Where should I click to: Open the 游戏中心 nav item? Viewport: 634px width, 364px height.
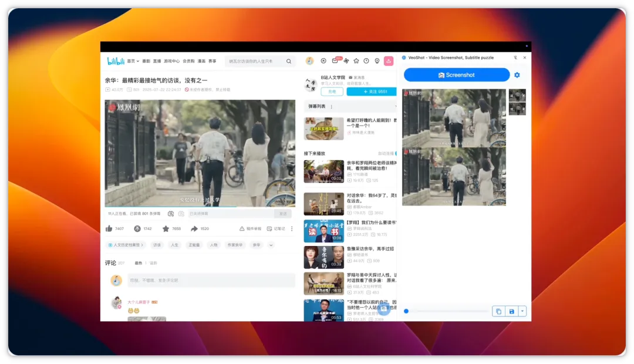click(x=171, y=61)
